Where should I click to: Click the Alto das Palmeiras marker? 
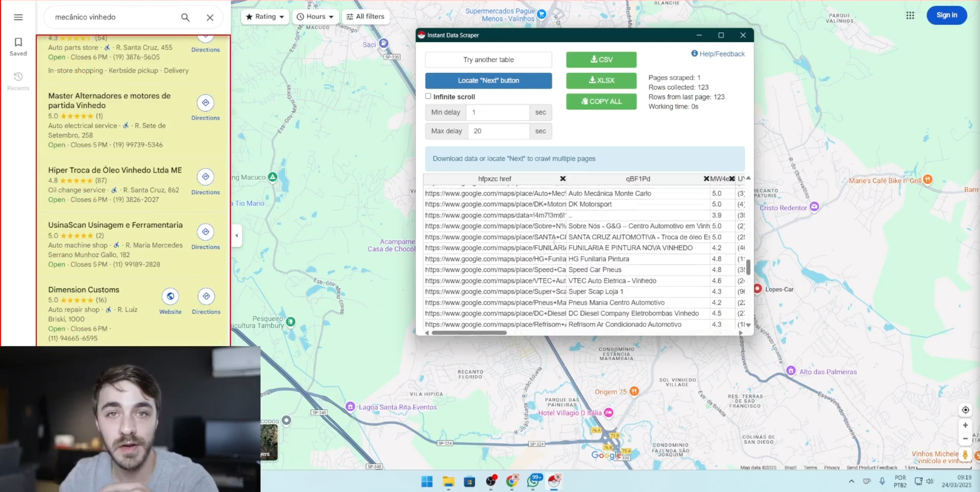[x=791, y=371]
